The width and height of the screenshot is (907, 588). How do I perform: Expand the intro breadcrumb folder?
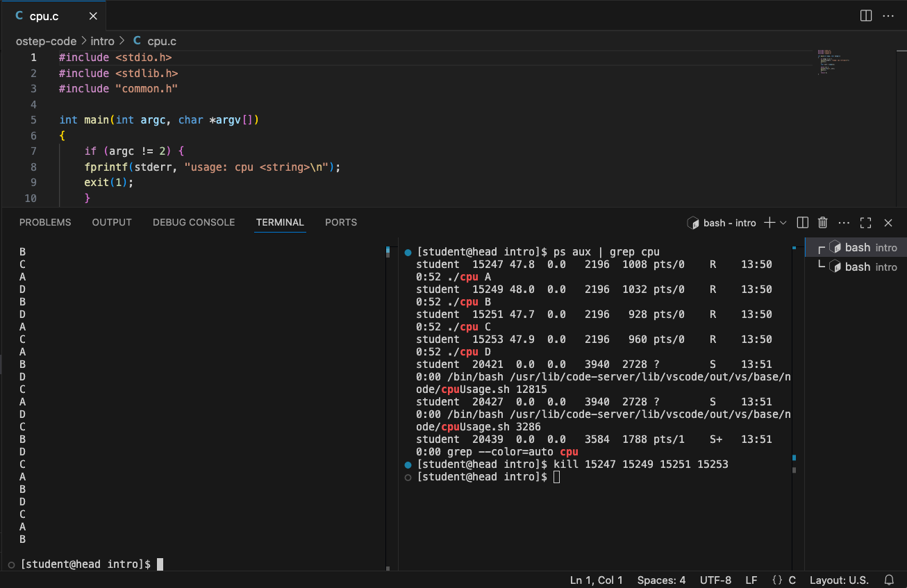(102, 41)
